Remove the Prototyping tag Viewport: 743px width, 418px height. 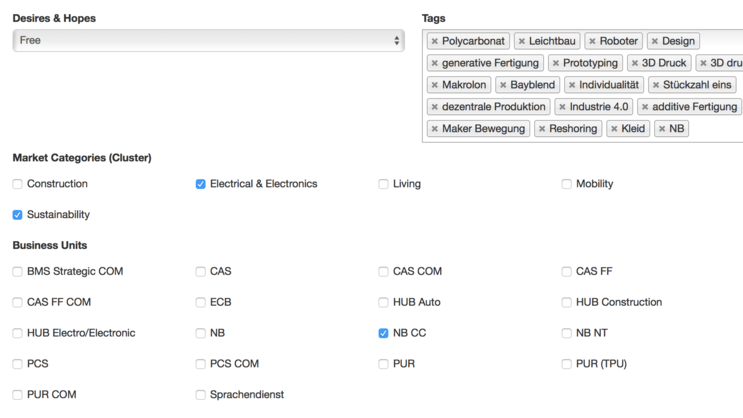pyautogui.click(x=556, y=63)
